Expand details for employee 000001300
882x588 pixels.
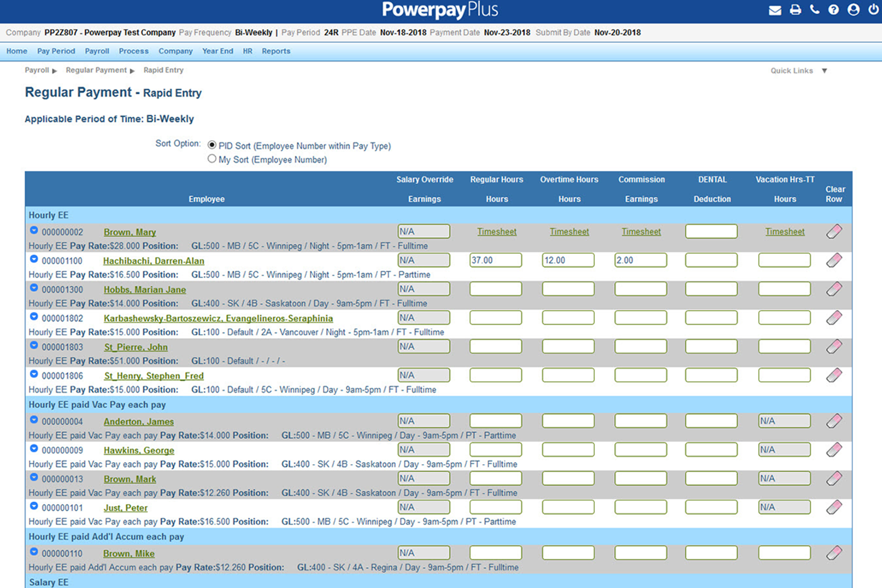pyautogui.click(x=34, y=288)
